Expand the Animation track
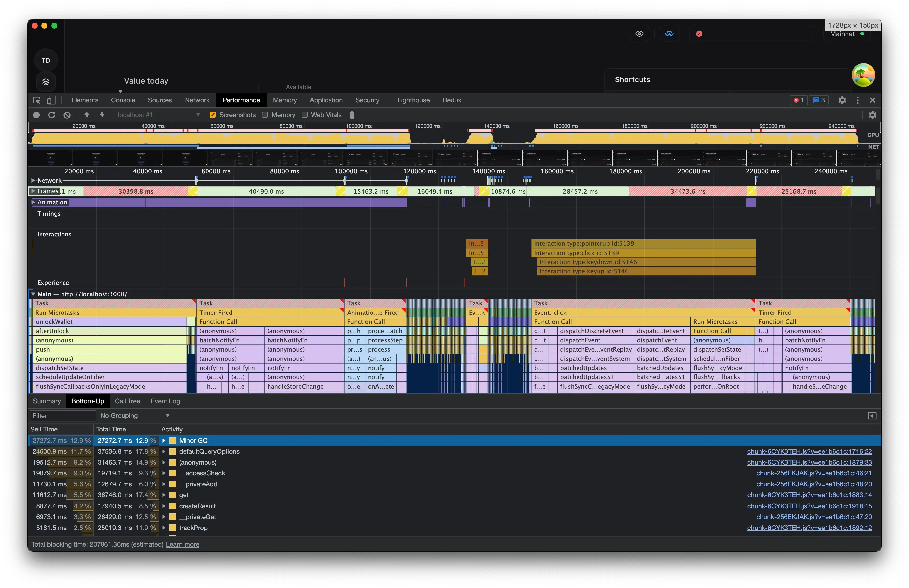The image size is (909, 588). pyautogui.click(x=33, y=202)
